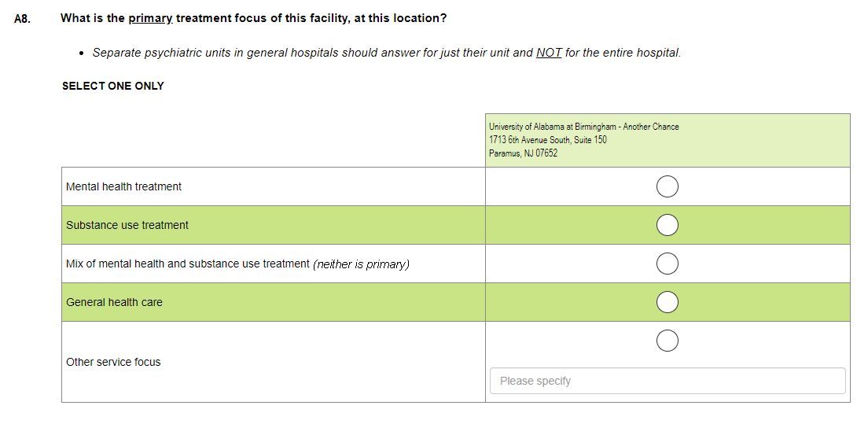Choose the Other service focus radio button
The height and width of the screenshot is (424, 868).
[667, 341]
